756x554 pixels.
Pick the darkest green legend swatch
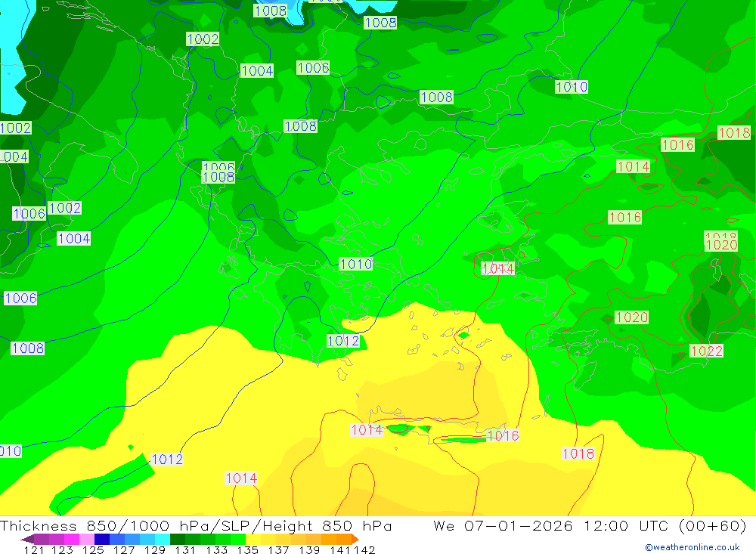coord(178,539)
